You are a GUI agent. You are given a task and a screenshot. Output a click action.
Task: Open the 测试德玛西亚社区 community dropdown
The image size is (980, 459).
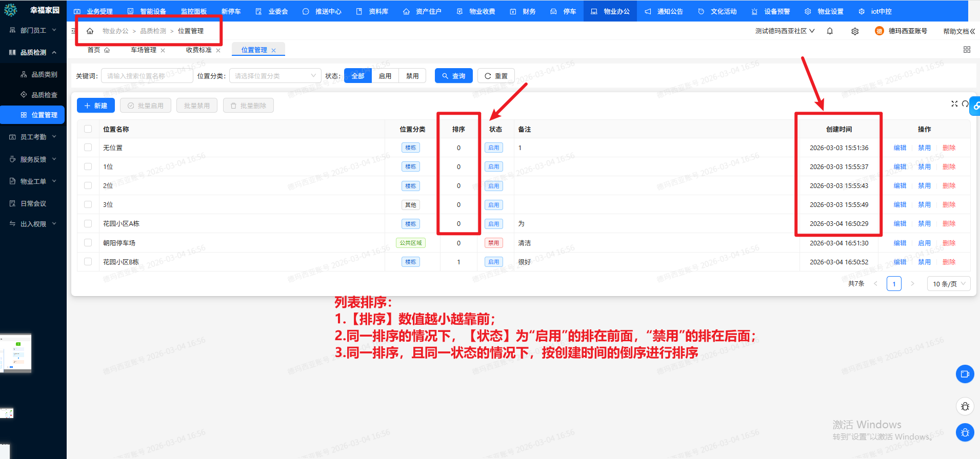pos(785,31)
